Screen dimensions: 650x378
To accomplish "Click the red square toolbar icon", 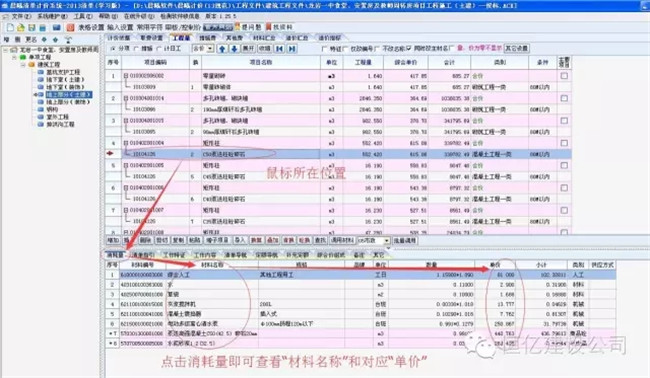I will pos(70,27).
